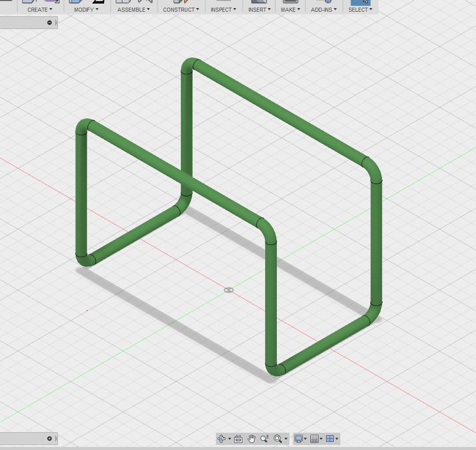The height and width of the screenshot is (450, 476).
Task: Open the Inspect menu
Action: (223, 10)
